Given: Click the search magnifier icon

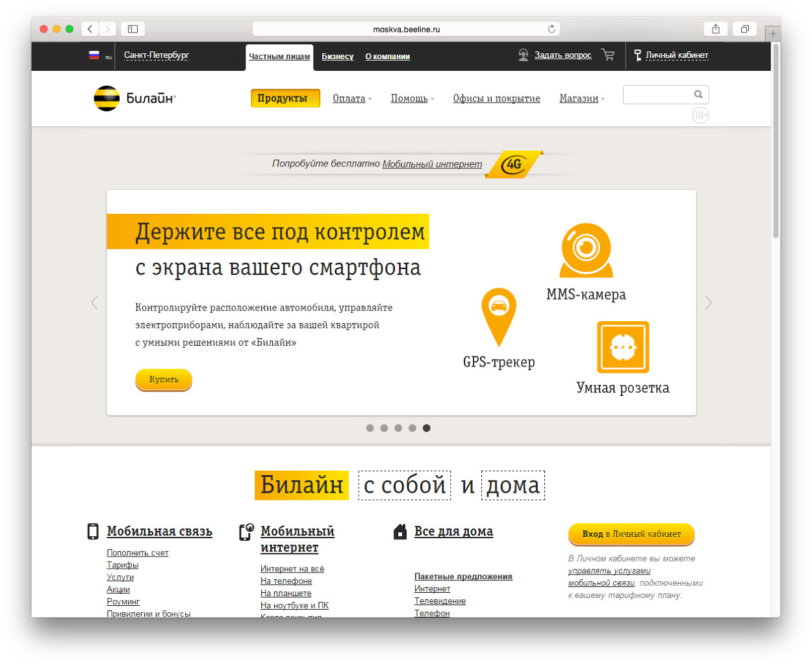Looking at the screenshot, I should tap(698, 94).
